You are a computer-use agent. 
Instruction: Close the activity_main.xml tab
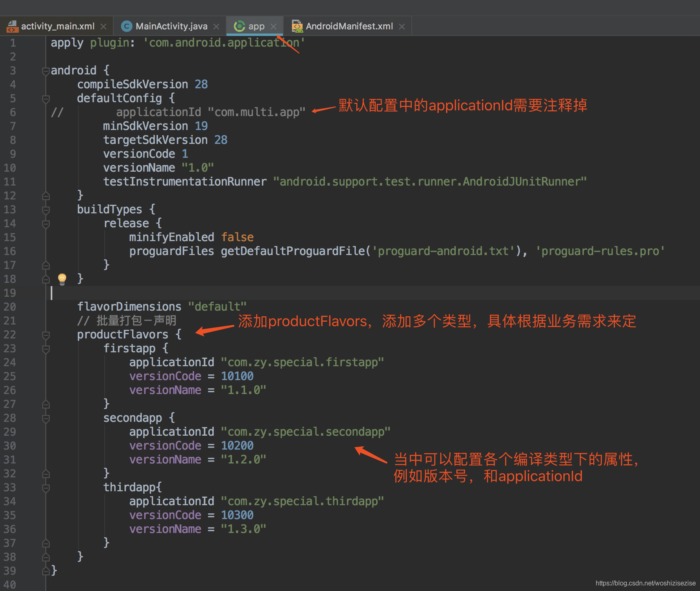point(103,27)
